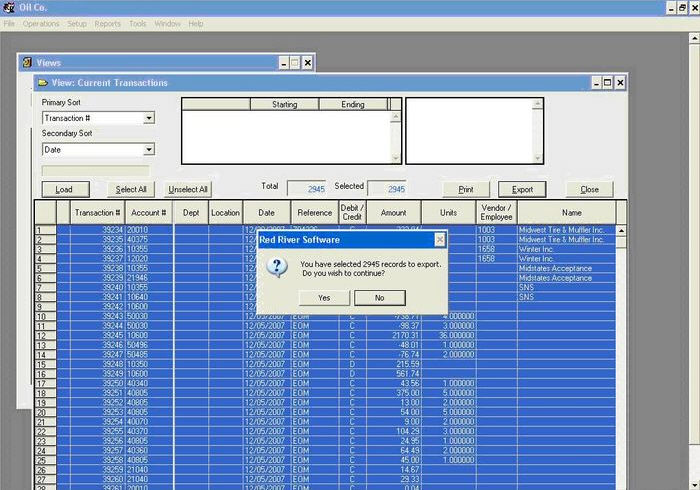Click the Amount column header
This screenshot has height=490, width=700.
point(393,212)
